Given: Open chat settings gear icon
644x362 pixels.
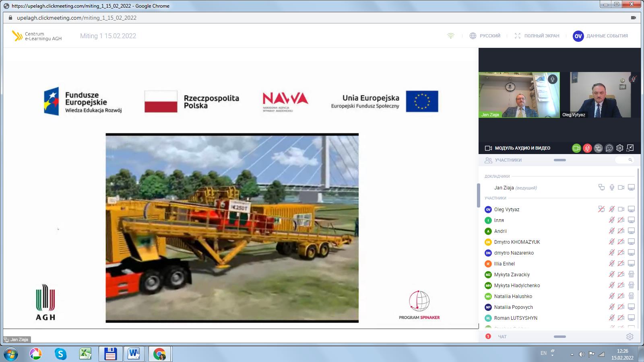Looking at the screenshot, I should [630, 337].
